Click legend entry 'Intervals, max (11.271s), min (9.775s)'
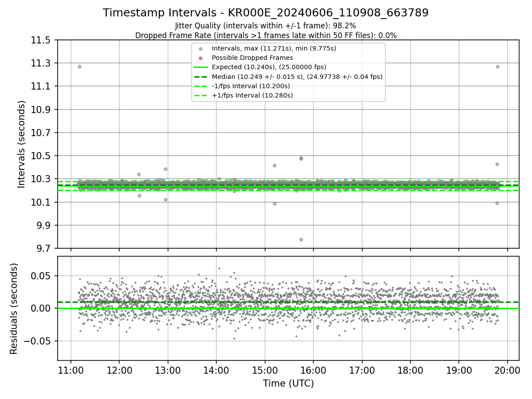The image size is (532, 399). tap(274, 48)
